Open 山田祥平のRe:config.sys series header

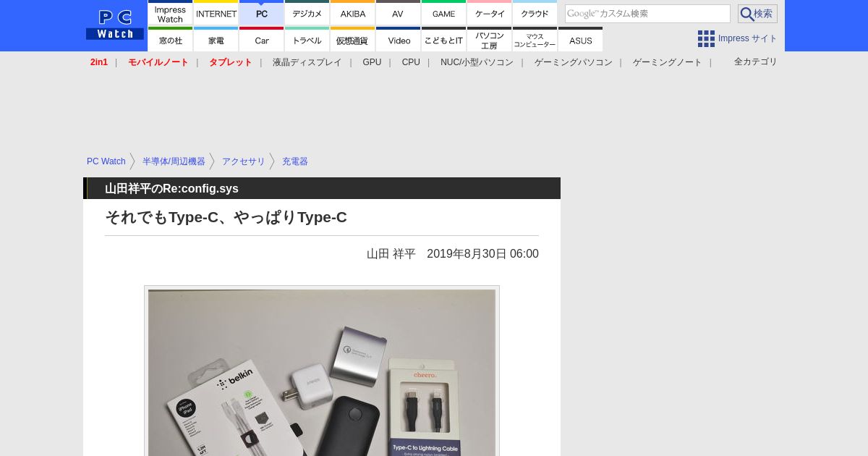(171, 189)
